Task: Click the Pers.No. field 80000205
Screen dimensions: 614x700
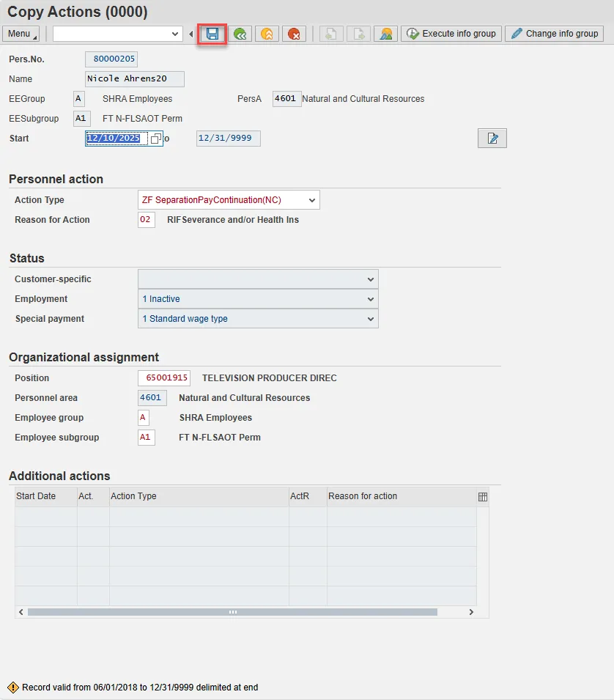Action: coord(111,59)
